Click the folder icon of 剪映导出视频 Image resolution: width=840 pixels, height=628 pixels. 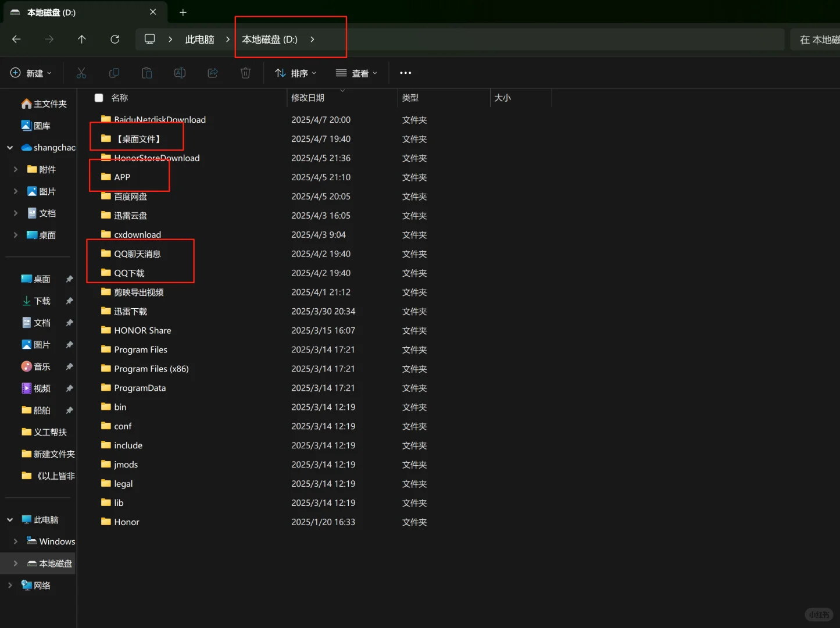click(x=106, y=292)
